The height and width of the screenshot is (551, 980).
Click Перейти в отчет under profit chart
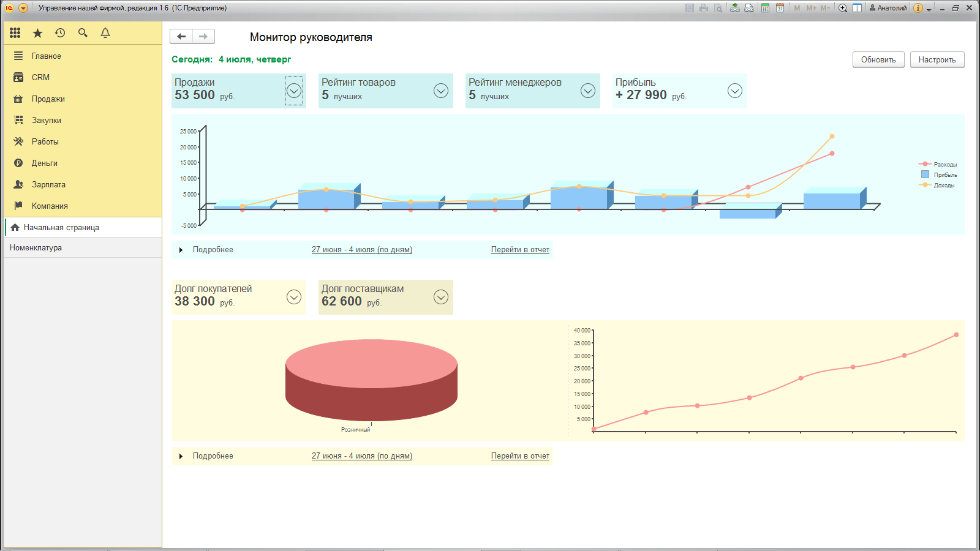pyautogui.click(x=520, y=250)
